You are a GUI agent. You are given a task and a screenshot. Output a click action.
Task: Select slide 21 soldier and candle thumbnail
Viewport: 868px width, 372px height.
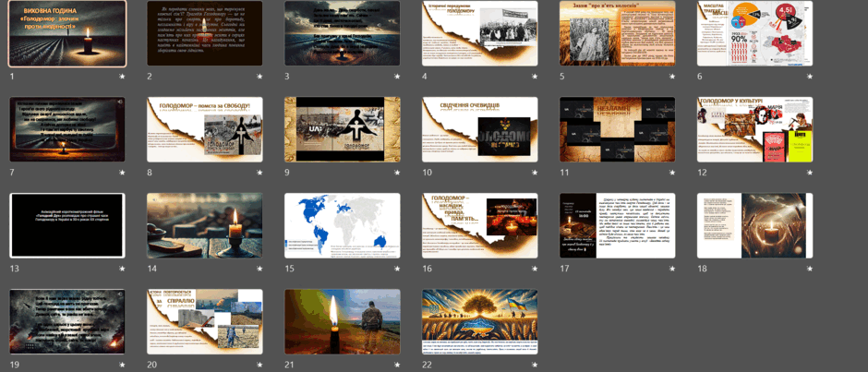point(342,321)
